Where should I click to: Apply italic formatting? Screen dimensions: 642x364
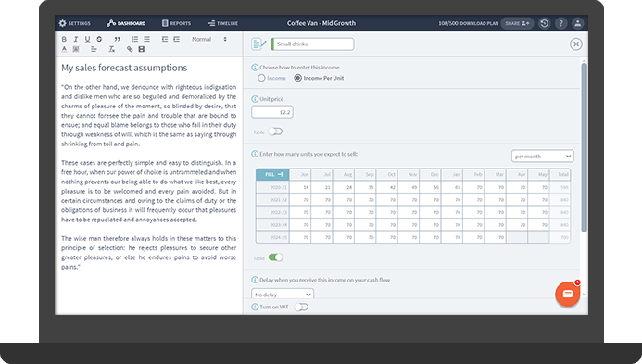(x=76, y=39)
